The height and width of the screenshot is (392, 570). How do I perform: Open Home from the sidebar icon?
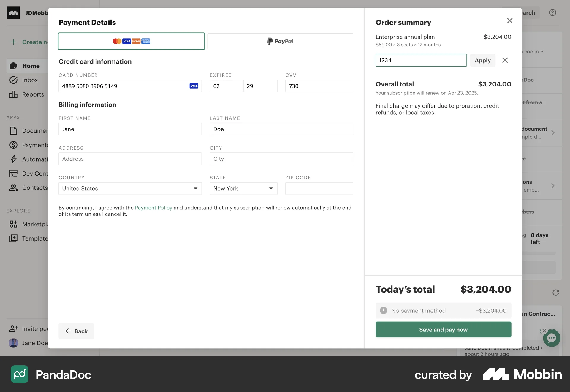[x=14, y=66]
